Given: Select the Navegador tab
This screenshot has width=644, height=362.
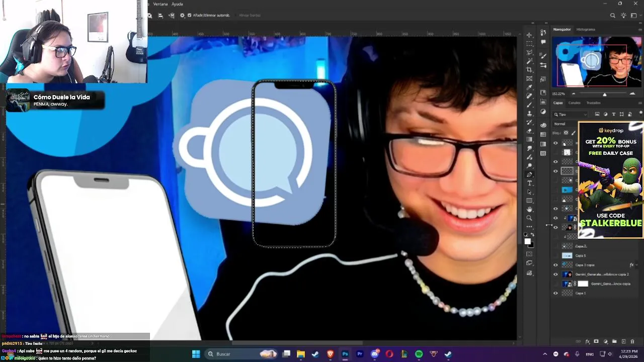Looking at the screenshot, I should point(562,29).
